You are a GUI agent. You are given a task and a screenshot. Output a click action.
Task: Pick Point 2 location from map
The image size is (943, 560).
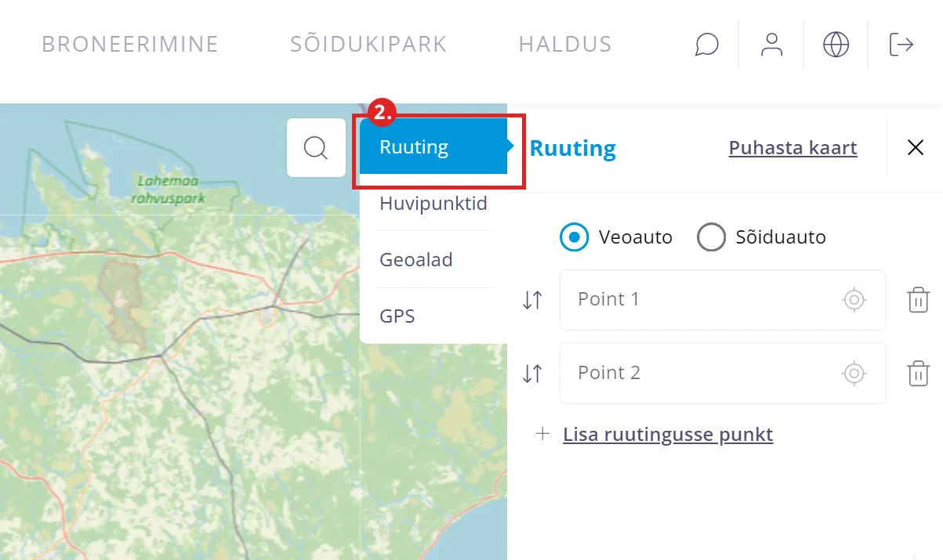coord(854,374)
